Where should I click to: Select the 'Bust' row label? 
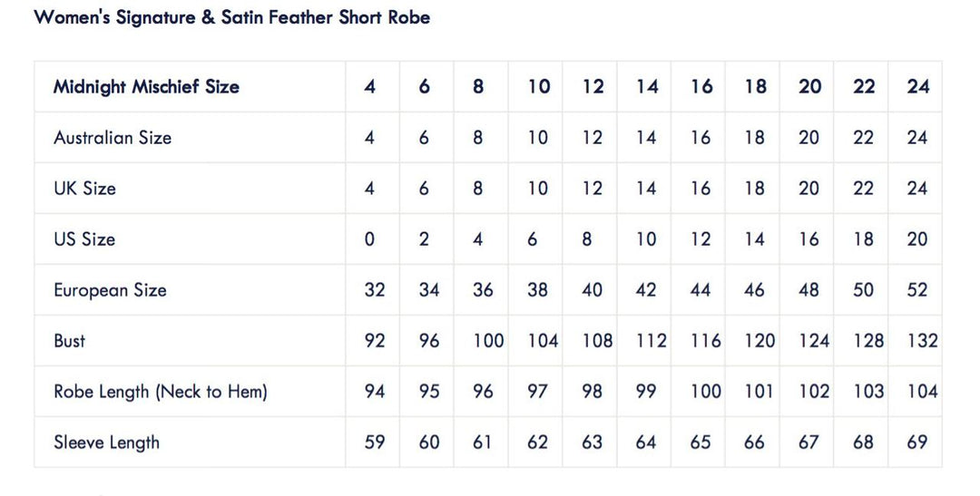pos(70,341)
